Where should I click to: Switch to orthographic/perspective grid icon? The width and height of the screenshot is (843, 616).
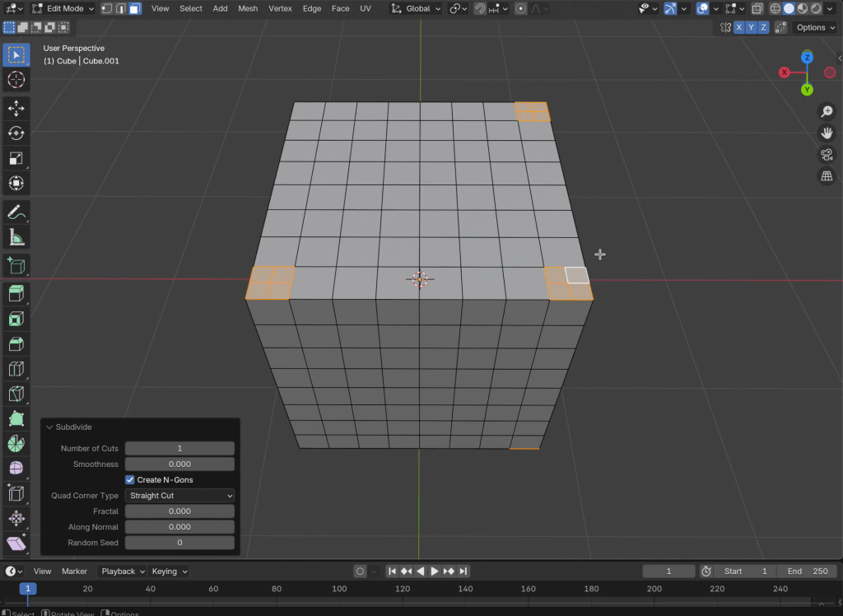point(827,176)
